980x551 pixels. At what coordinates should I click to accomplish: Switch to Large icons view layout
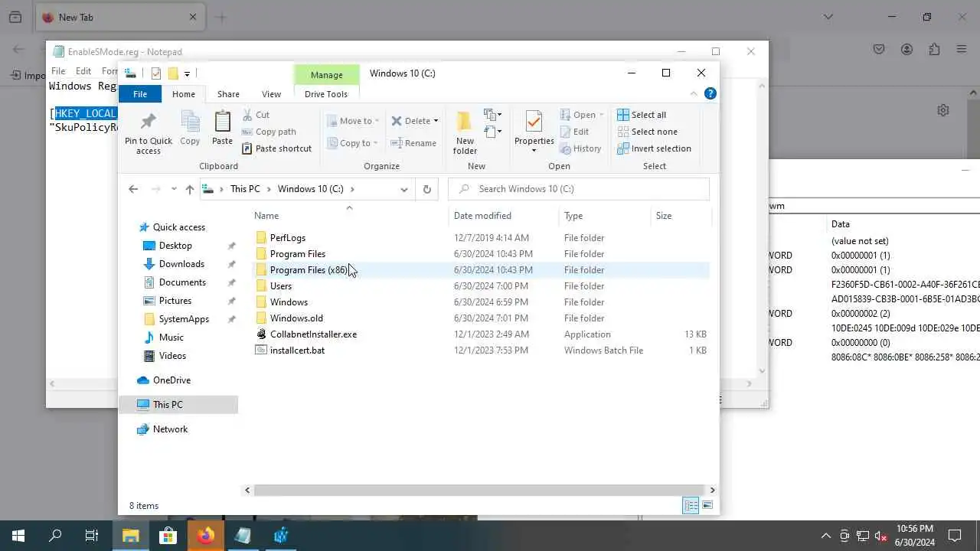(707, 505)
